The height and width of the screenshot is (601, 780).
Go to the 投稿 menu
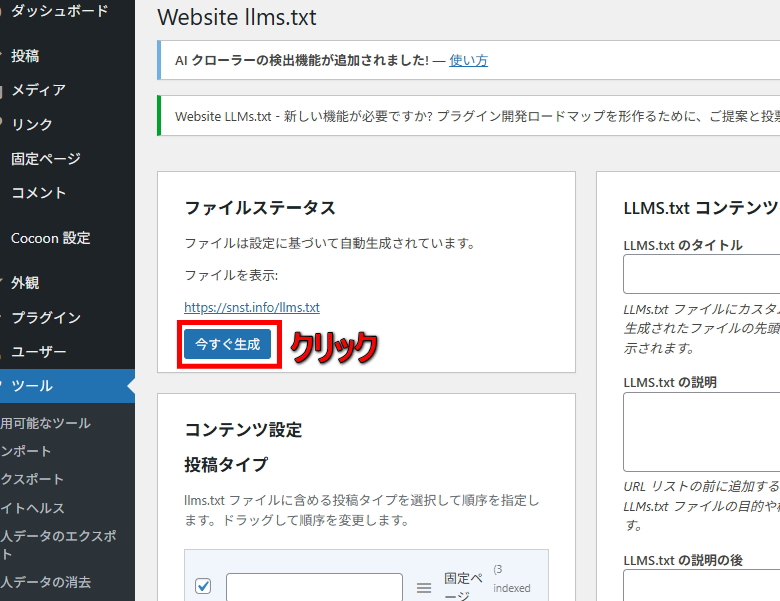click(x=26, y=56)
